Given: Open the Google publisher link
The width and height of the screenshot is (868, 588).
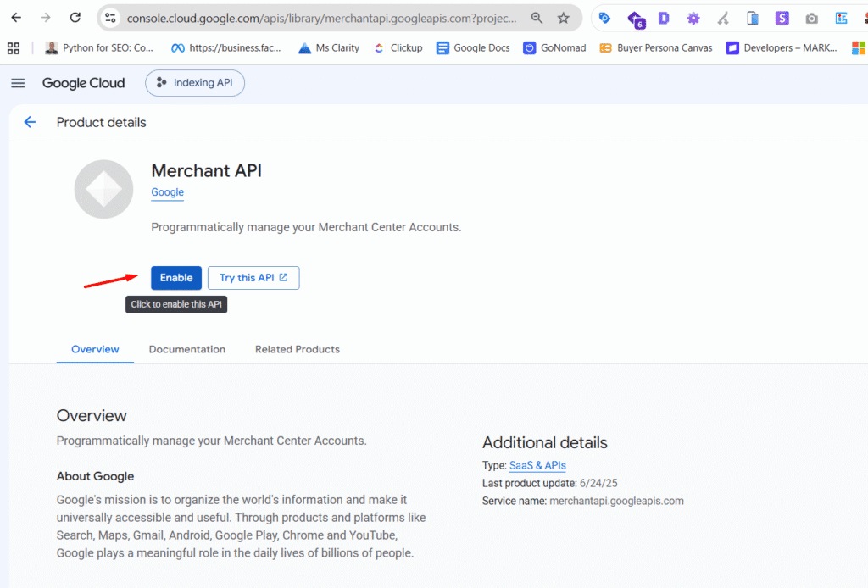Looking at the screenshot, I should [167, 192].
